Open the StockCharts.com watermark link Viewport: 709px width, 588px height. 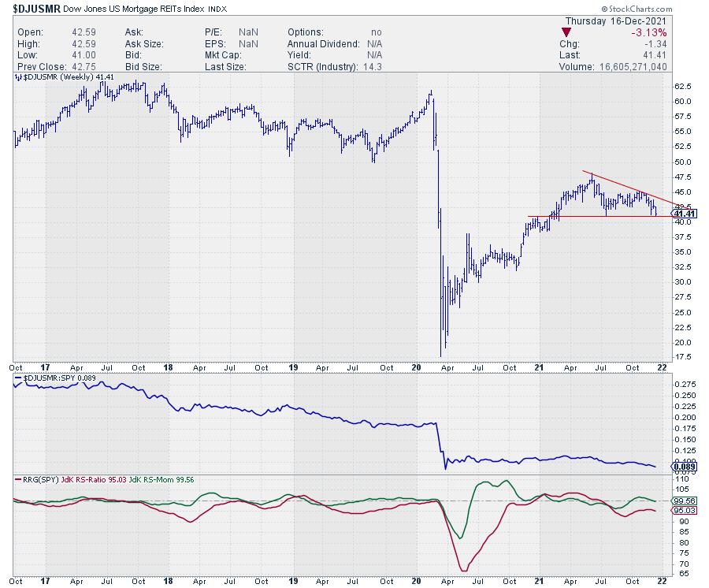pyautogui.click(x=666, y=6)
